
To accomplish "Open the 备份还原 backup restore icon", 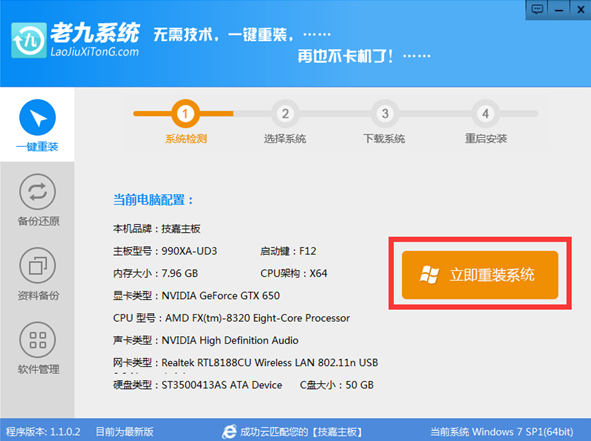I will coord(37,191).
